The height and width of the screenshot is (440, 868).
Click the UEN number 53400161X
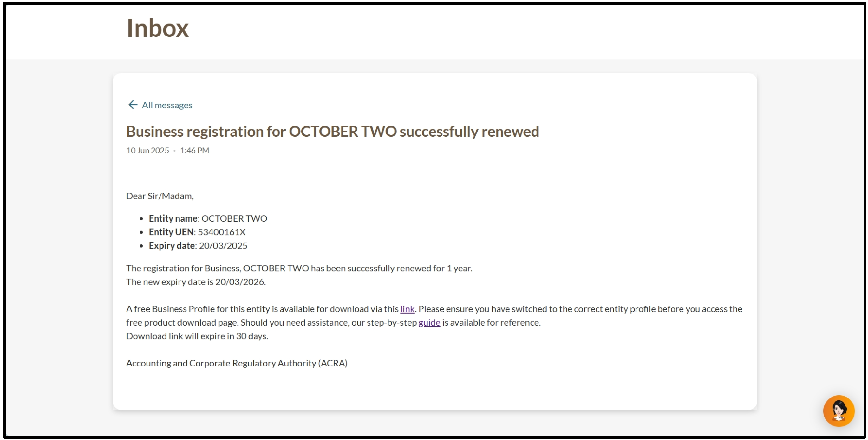pyautogui.click(x=221, y=232)
